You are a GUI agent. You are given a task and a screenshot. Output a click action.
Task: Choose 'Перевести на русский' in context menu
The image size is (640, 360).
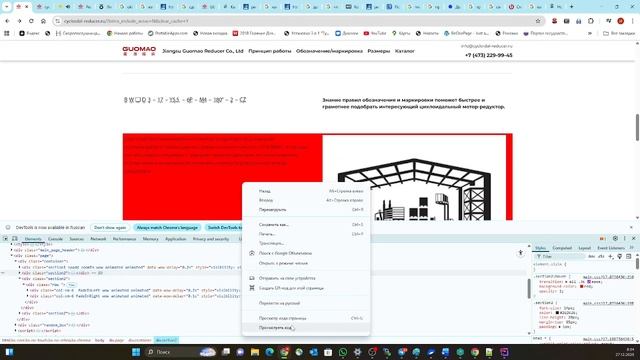306,303
